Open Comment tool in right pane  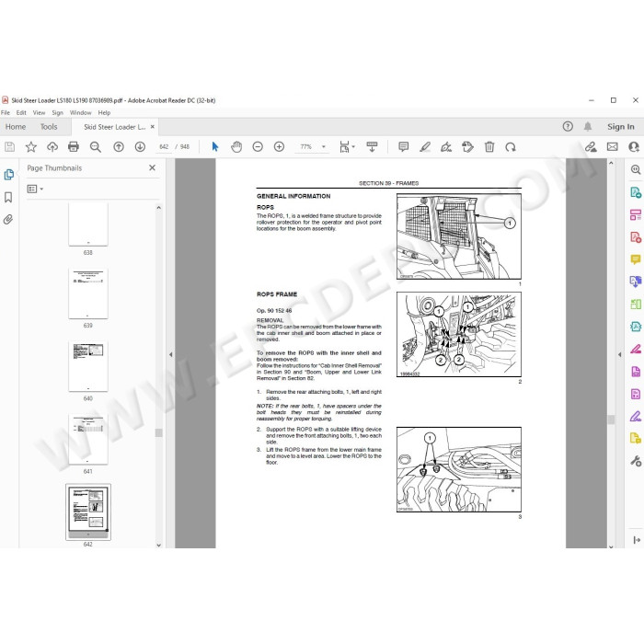[x=636, y=259]
